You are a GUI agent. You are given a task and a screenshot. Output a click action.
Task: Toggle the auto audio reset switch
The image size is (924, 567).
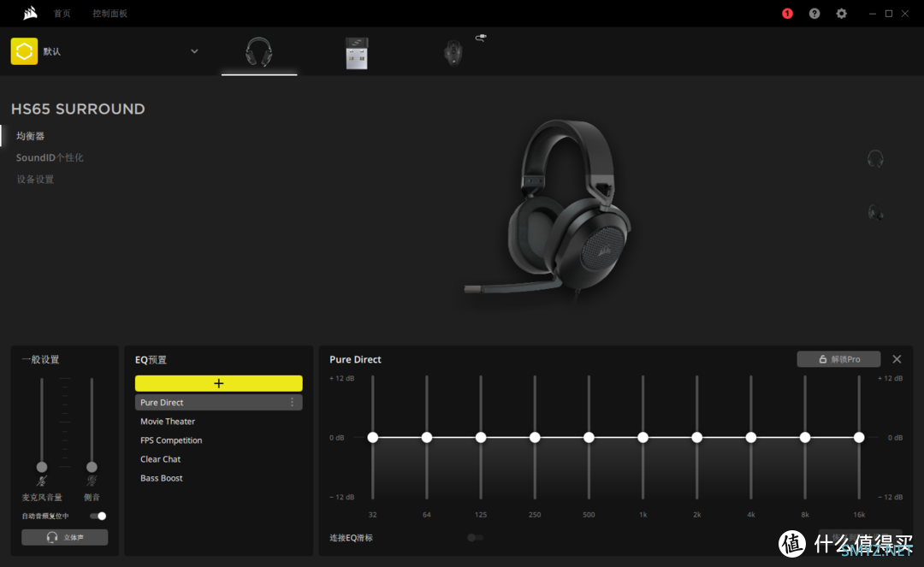98,516
